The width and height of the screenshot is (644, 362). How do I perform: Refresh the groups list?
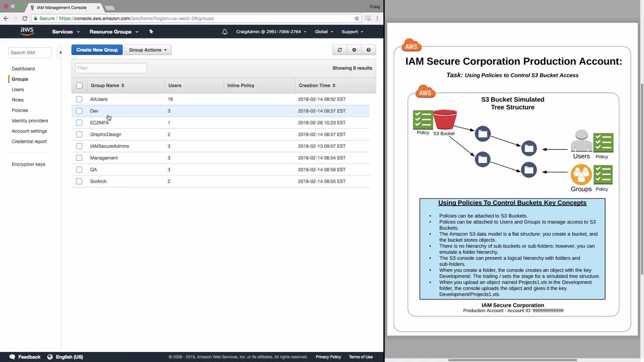tap(340, 50)
